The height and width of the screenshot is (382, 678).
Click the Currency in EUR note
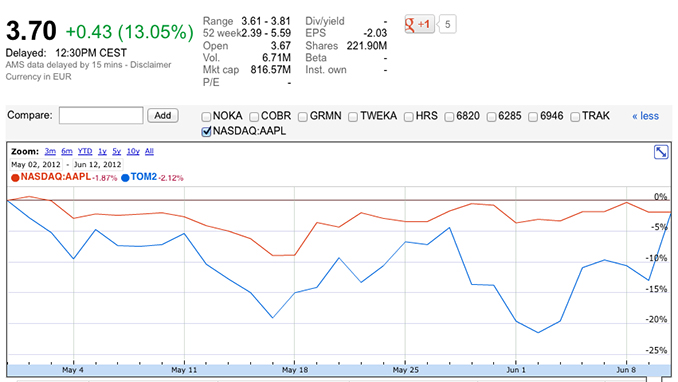click(x=38, y=77)
